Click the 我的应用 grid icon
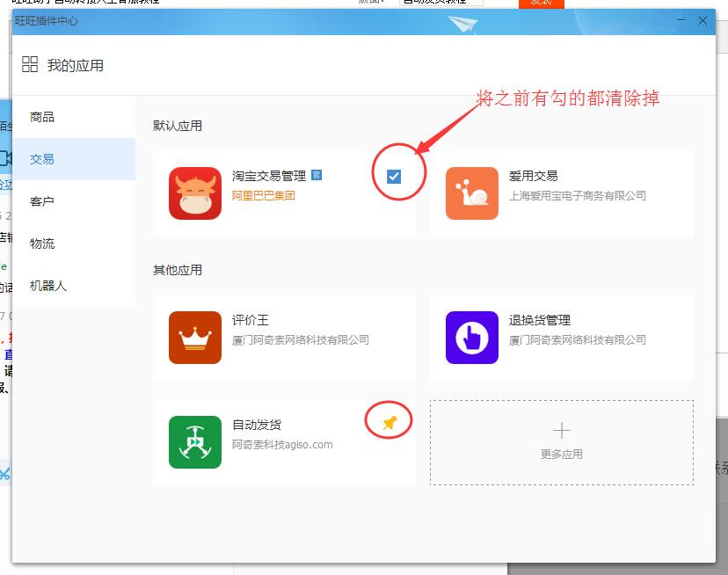 30,64
